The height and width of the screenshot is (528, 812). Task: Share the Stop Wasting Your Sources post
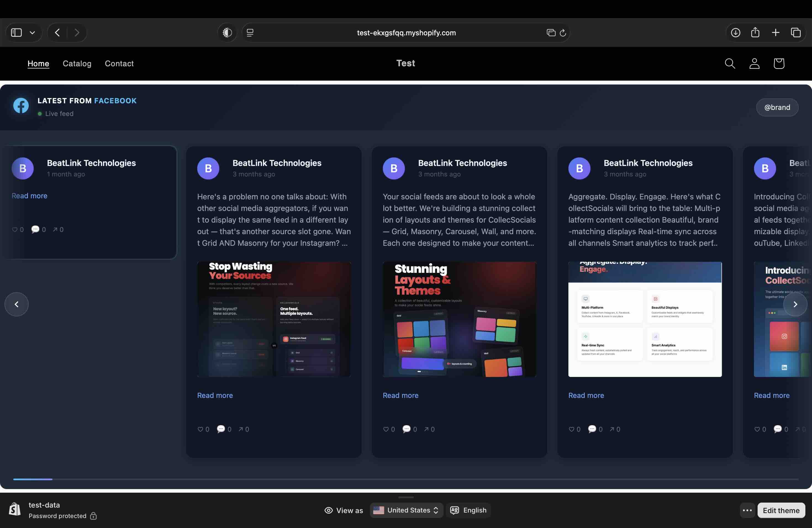tap(241, 429)
